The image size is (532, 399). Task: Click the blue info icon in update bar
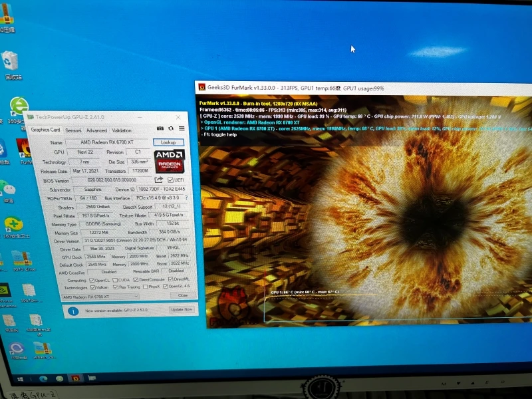pyautogui.click(x=73, y=311)
